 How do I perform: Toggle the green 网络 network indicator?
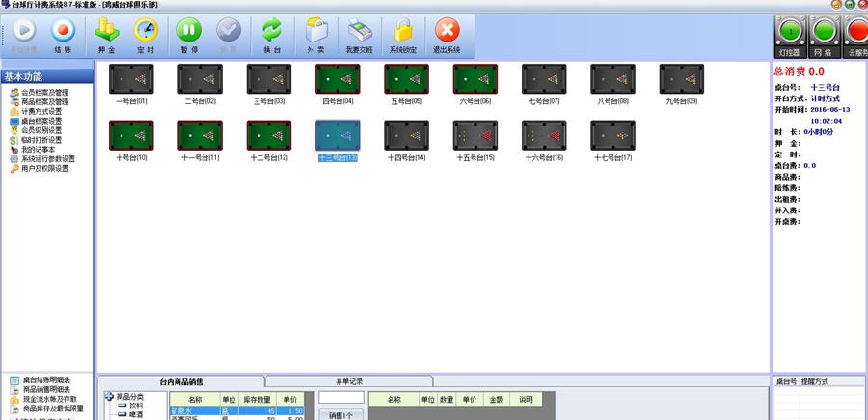823,35
